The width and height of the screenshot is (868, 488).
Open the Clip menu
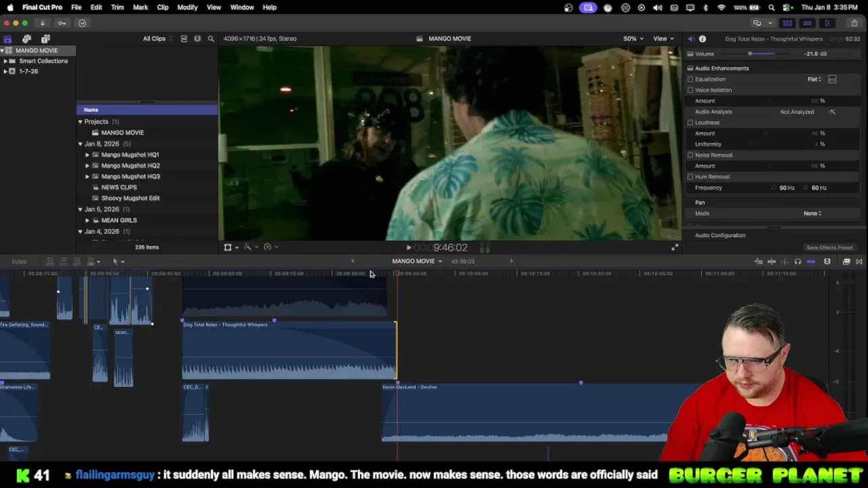pyautogui.click(x=163, y=7)
